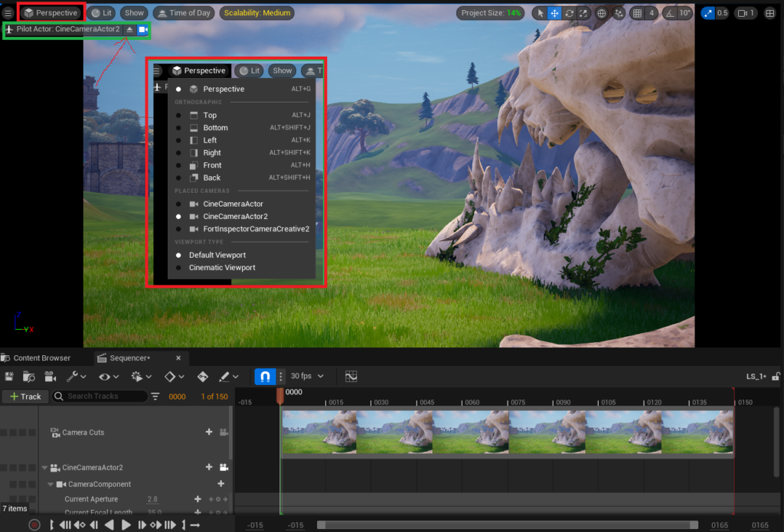Click the find in Content Browser icon

[x=29, y=377]
